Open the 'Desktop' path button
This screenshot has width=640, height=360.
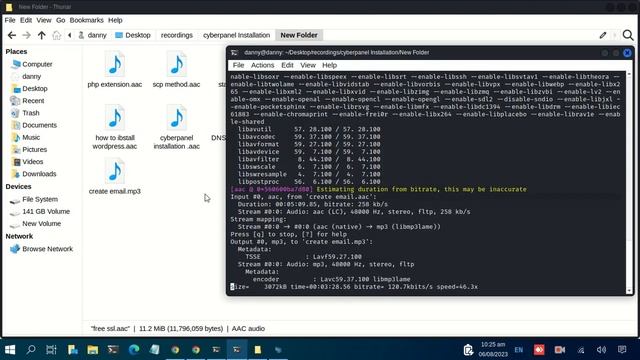click(133, 36)
